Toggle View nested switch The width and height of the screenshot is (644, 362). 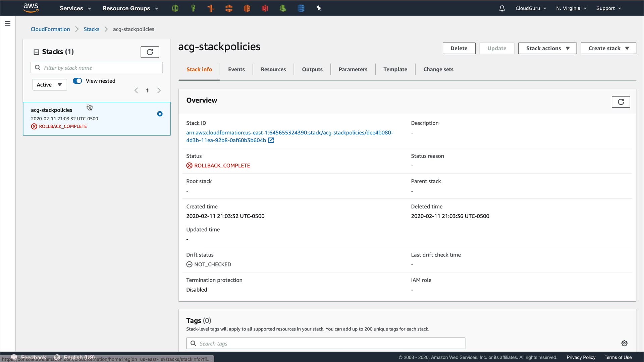77,81
